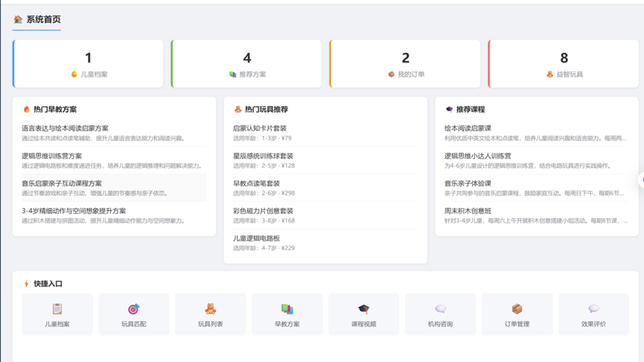
Task: Go to 课程视频 shortcut label
Action: (364, 324)
